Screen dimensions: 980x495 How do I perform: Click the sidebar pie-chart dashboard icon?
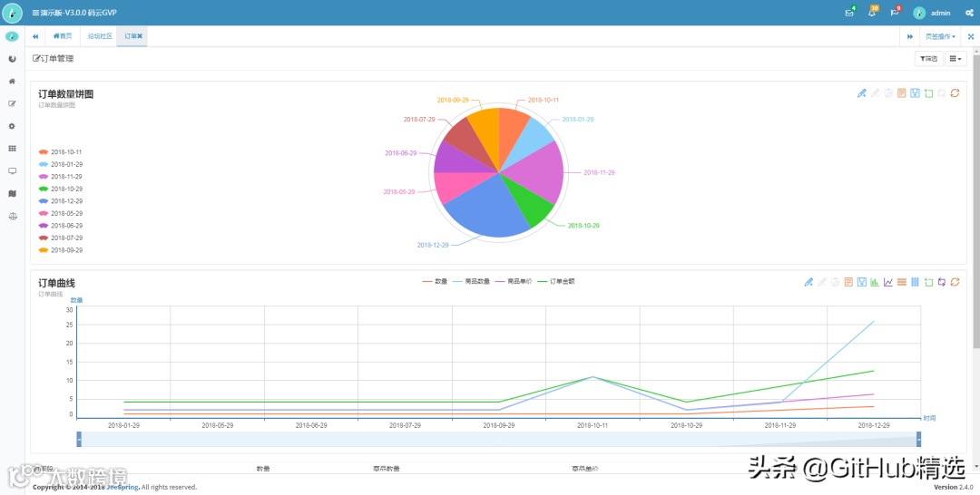click(12, 59)
